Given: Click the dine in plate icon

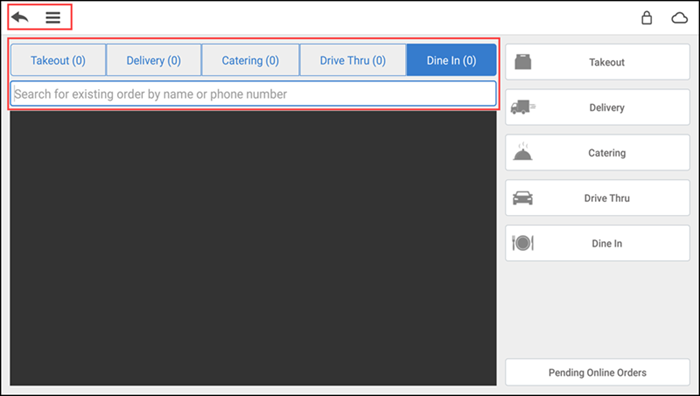Looking at the screenshot, I should tap(523, 243).
